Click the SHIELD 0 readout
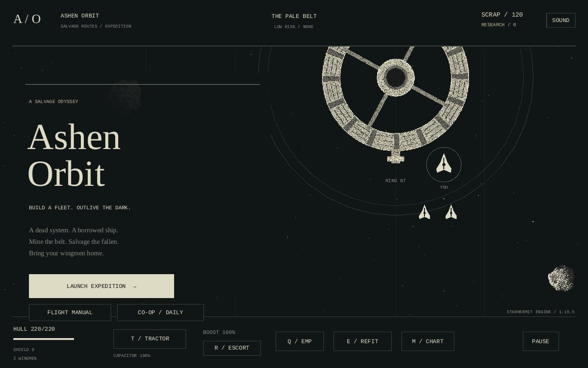 [x=24, y=350]
